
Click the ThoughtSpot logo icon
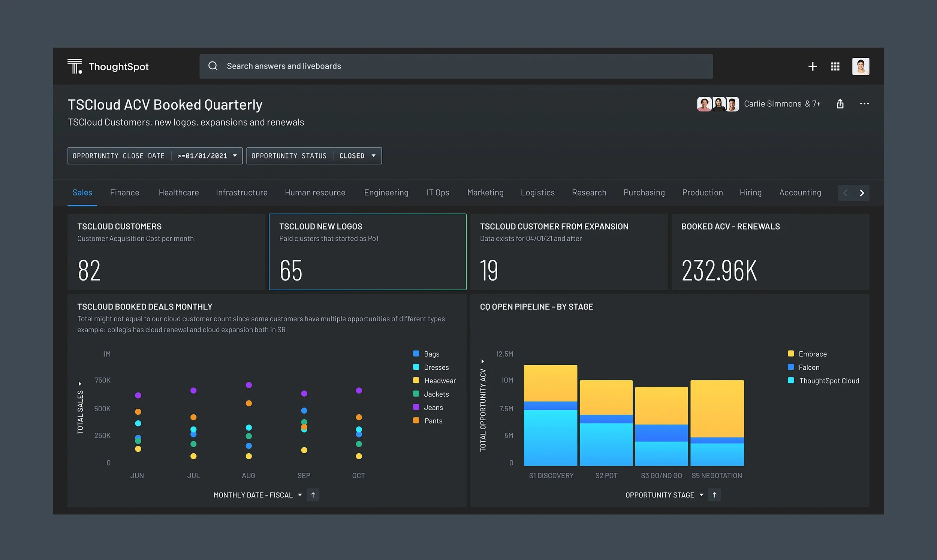pyautogui.click(x=75, y=66)
